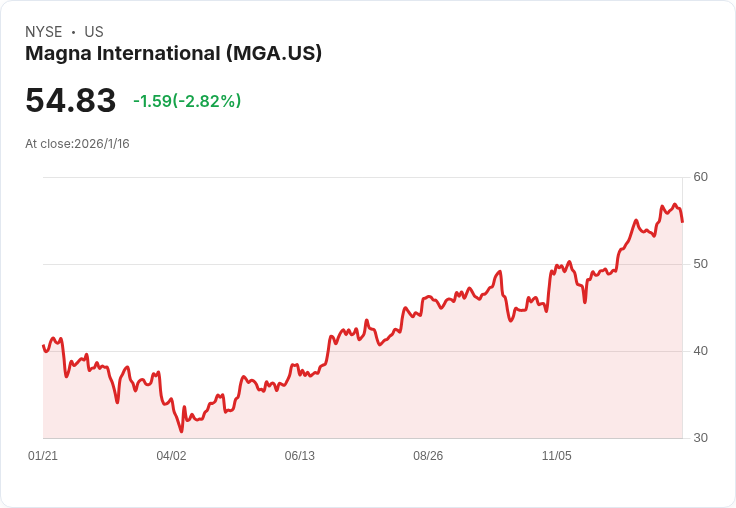Click the highest peak of the price line
The image size is (736, 508).
[x=676, y=205]
